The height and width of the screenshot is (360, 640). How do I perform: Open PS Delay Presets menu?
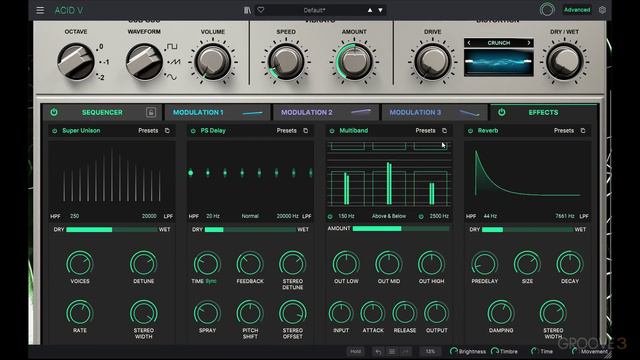point(287,131)
